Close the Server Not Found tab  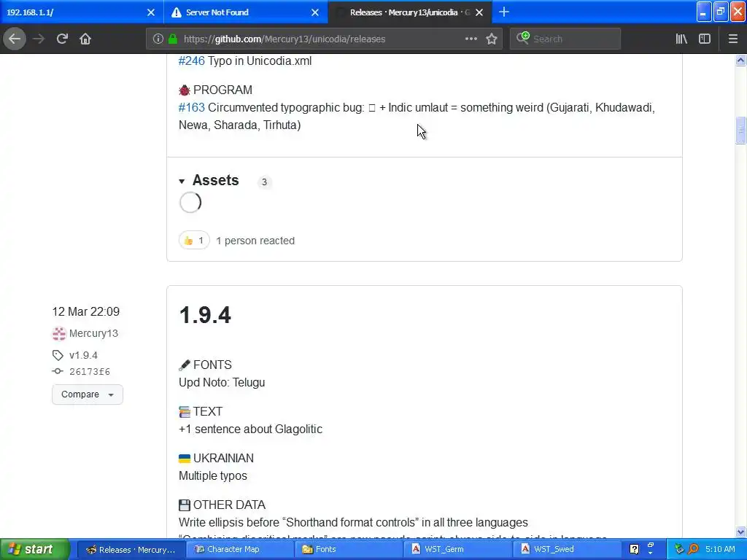(x=315, y=12)
